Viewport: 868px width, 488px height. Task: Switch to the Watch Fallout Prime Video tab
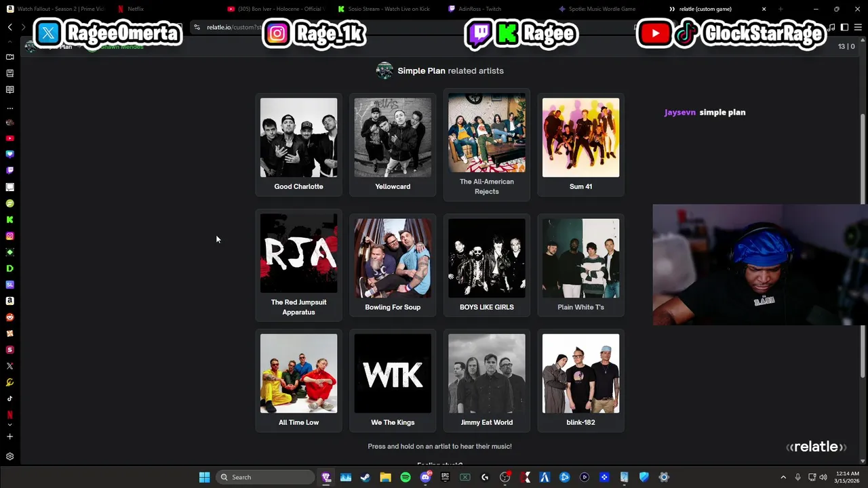point(56,9)
